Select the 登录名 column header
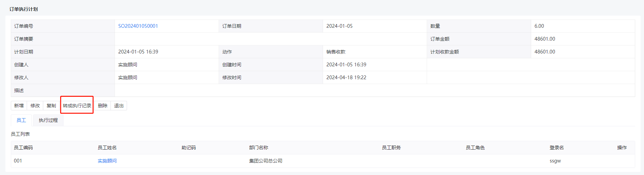The height and width of the screenshot is (175, 644). click(556, 148)
